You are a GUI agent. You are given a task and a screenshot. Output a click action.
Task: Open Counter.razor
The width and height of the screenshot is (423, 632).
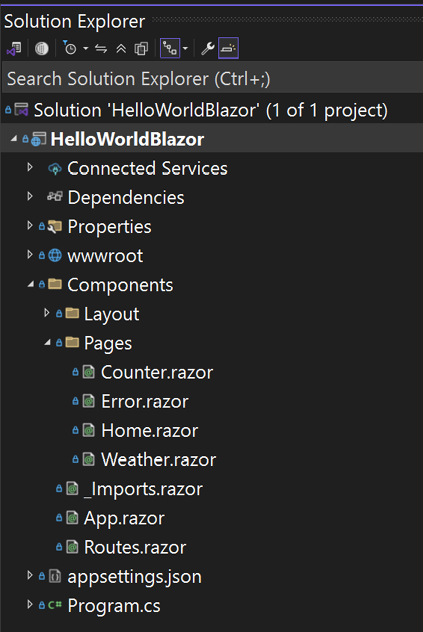pos(156,372)
